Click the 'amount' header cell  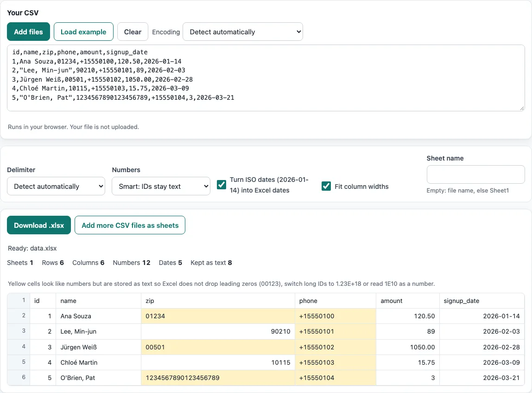click(407, 301)
